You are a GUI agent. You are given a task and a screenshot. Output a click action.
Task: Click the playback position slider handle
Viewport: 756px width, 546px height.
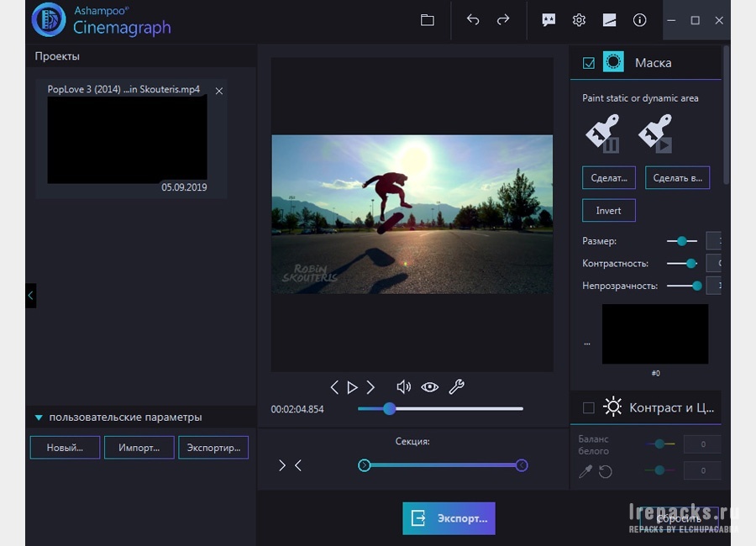coord(390,409)
